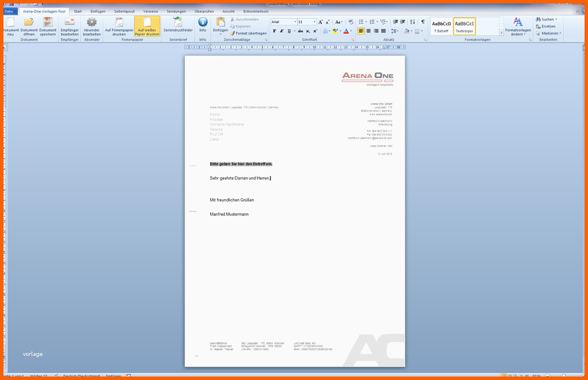The height and width of the screenshot is (380, 588).
Task: Decrease font size with the shrink font icon
Action: 327,22
